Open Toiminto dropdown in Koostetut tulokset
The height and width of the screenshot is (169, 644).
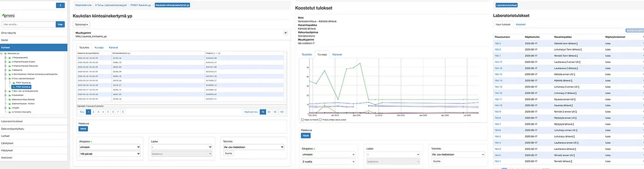click(458, 155)
